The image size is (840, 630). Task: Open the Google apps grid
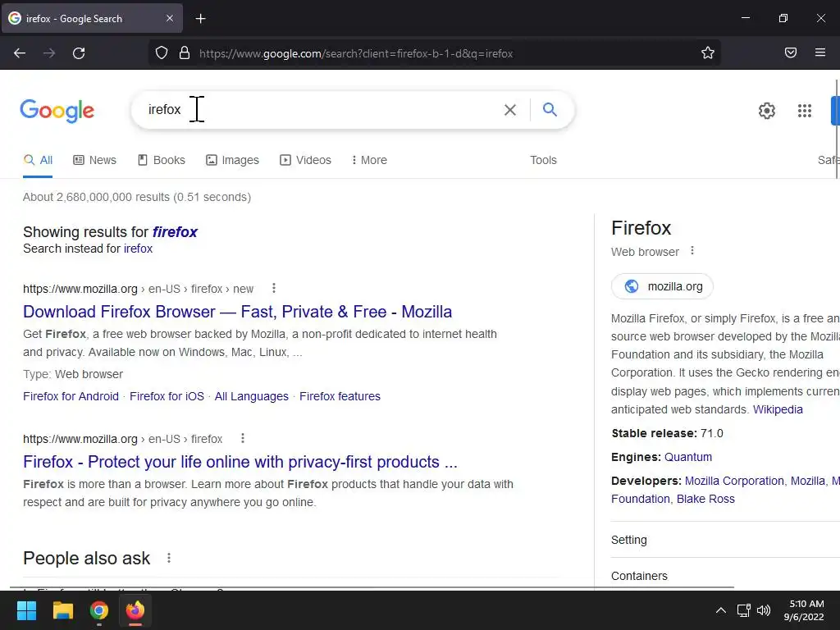804,111
